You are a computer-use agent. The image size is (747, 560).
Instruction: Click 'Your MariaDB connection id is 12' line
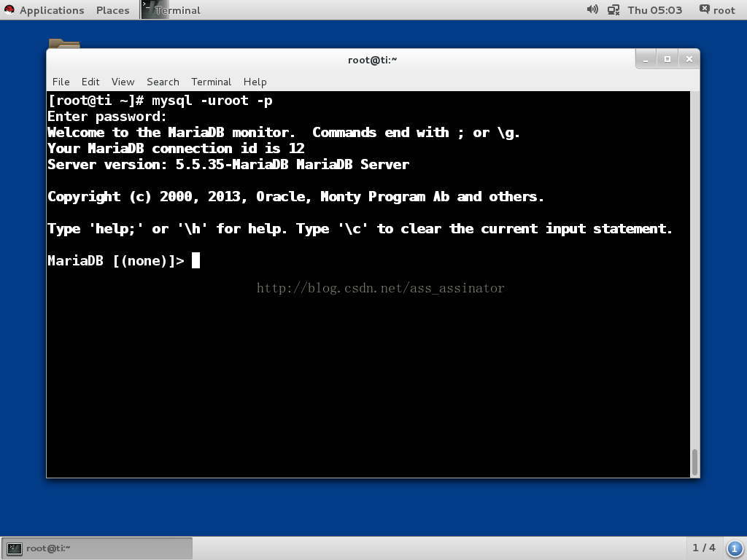[176, 149]
